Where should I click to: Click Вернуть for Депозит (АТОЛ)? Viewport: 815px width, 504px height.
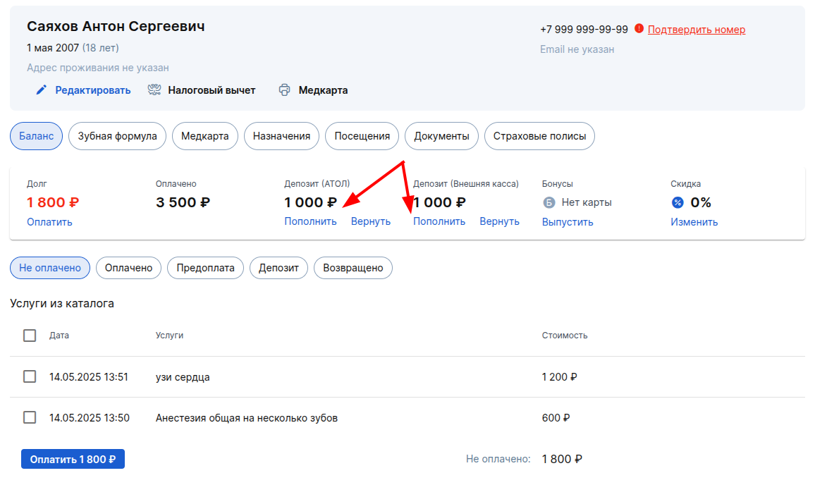pyautogui.click(x=371, y=221)
